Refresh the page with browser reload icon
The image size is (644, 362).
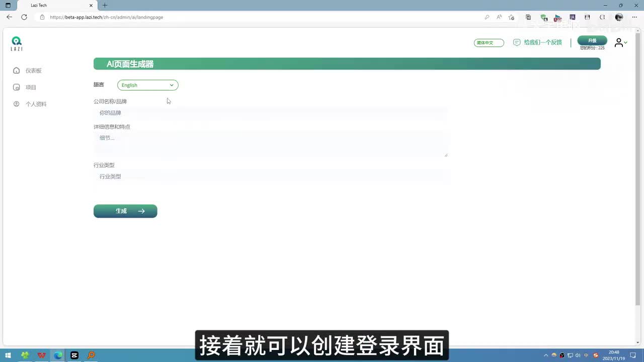coord(24,17)
